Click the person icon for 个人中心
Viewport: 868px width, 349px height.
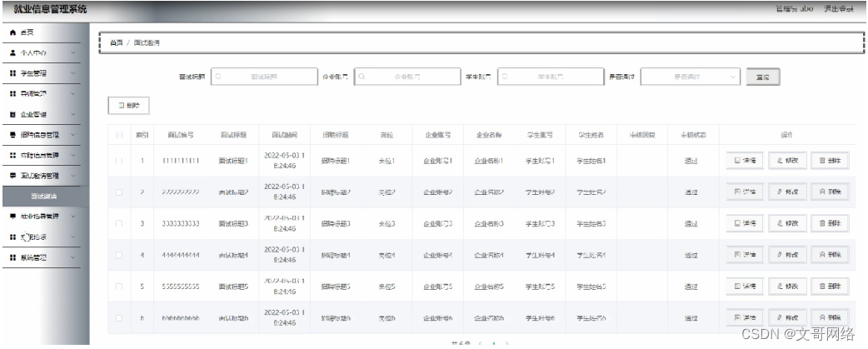pos(12,53)
